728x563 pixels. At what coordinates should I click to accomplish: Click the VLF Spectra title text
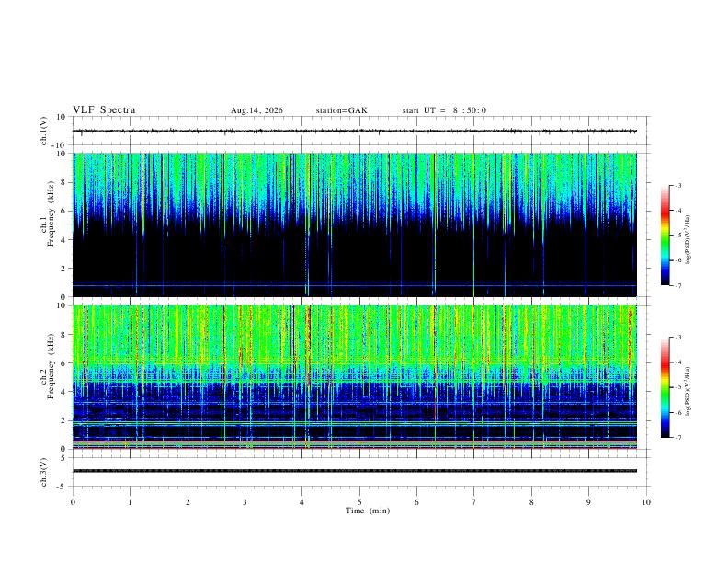pyautogui.click(x=104, y=110)
